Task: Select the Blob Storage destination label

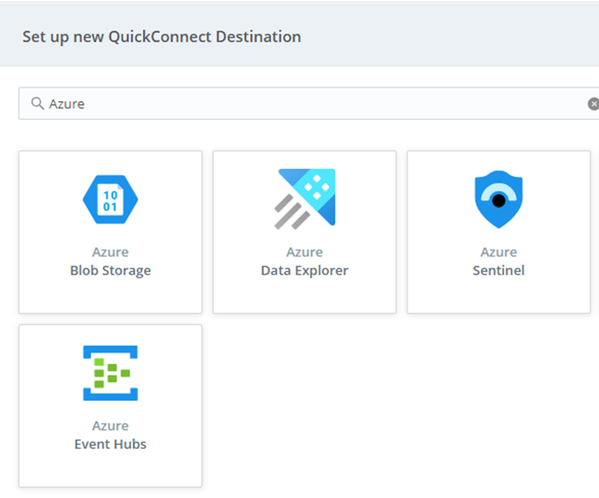Action: 110,270
